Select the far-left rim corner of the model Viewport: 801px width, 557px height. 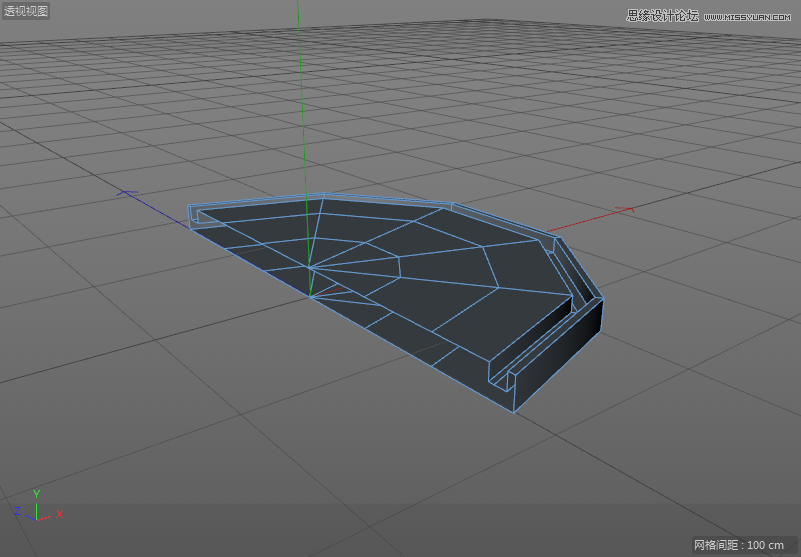click(x=189, y=208)
